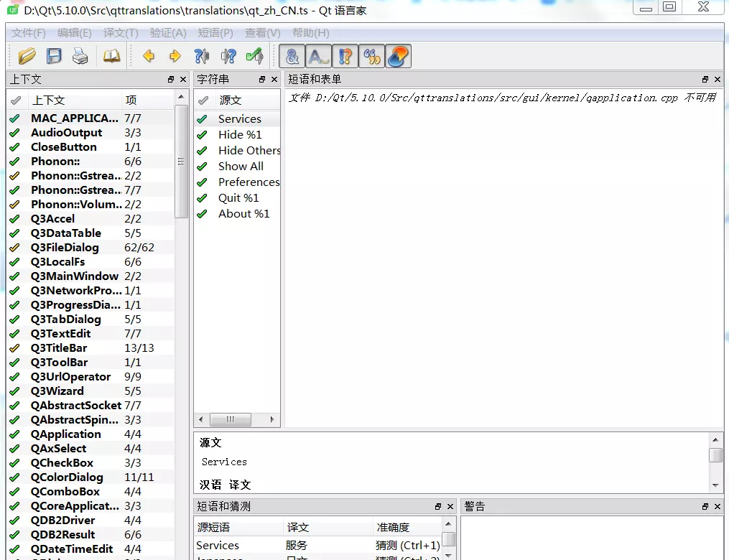The width and height of the screenshot is (729, 560).
Task: Toggle checkmark status of About %1 string
Action: 202,214
